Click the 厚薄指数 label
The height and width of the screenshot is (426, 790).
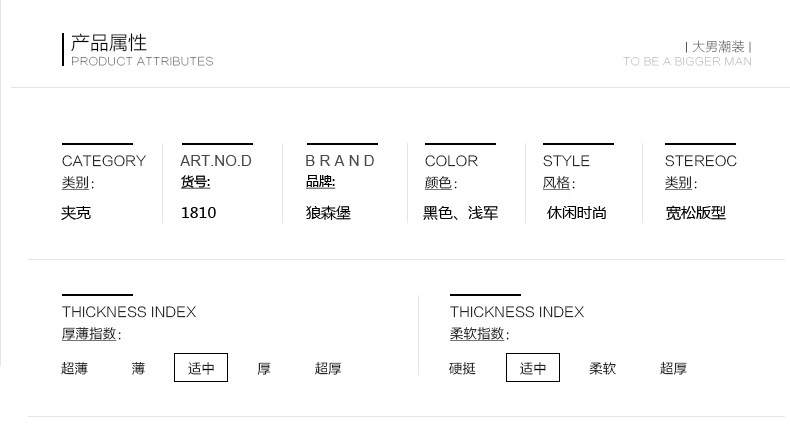pyautogui.click(x=90, y=334)
